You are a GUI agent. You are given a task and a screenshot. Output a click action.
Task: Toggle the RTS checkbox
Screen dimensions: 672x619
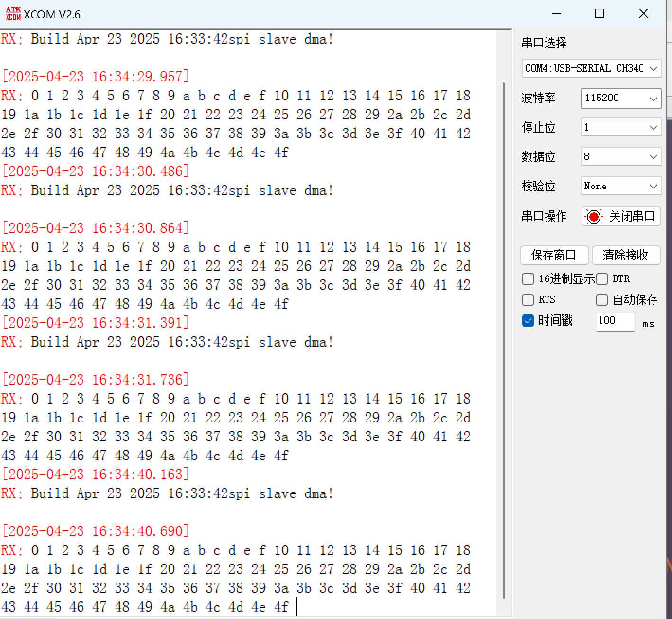(528, 300)
